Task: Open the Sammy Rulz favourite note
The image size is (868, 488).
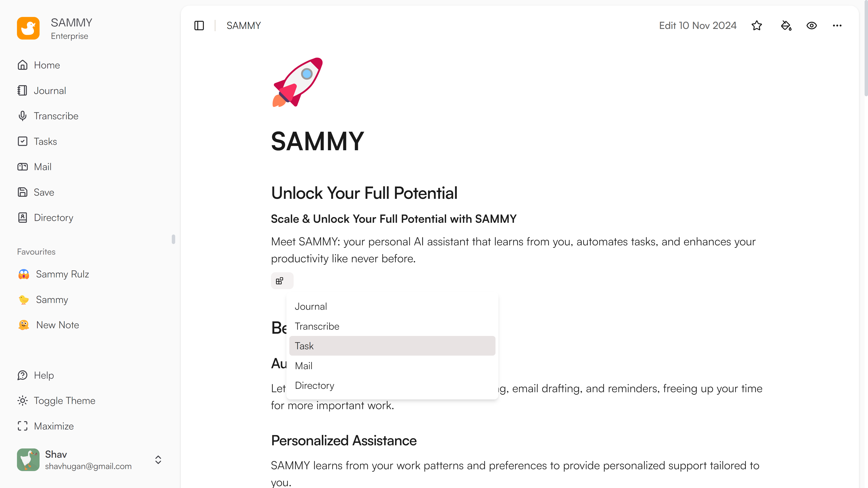Action: coord(63,274)
